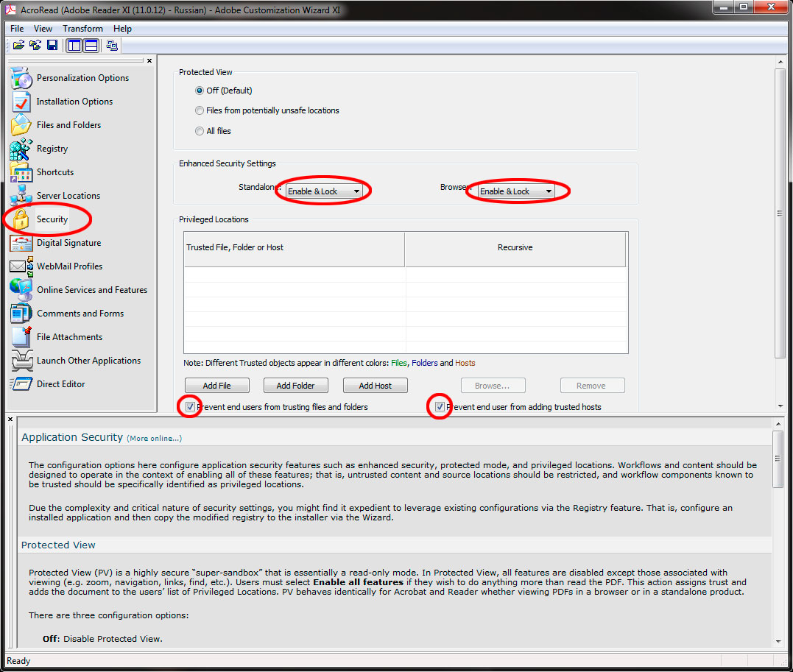793x672 pixels.
Task: Select the Registry section icon
Action: pos(21,149)
